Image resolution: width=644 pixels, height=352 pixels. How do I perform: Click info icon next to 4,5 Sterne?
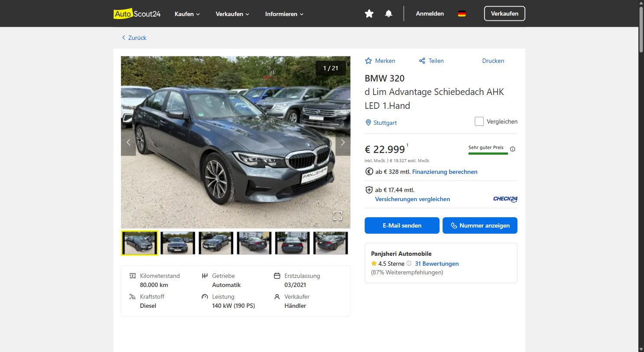click(409, 264)
